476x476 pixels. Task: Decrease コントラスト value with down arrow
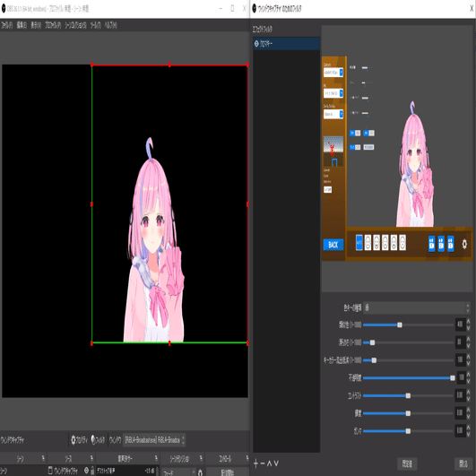pos(469,399)
